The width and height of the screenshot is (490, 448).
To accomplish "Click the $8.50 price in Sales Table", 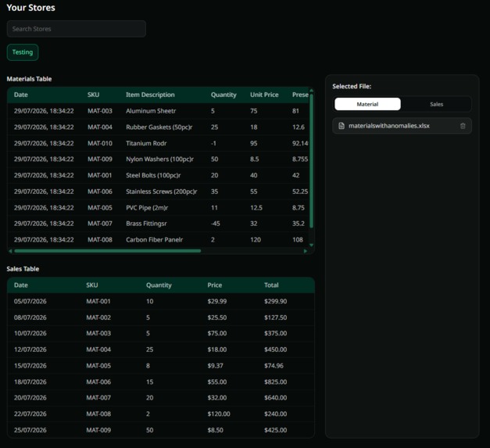I will (216, 430).
